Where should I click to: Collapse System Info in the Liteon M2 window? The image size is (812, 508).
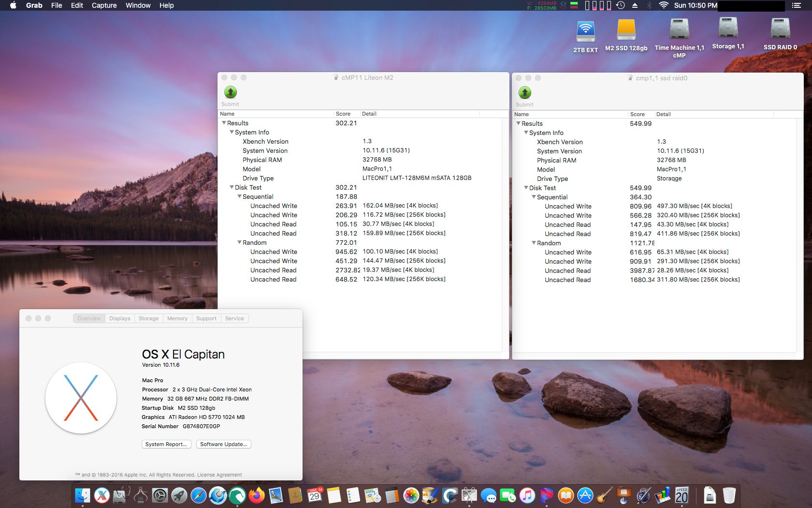point(232,132)
